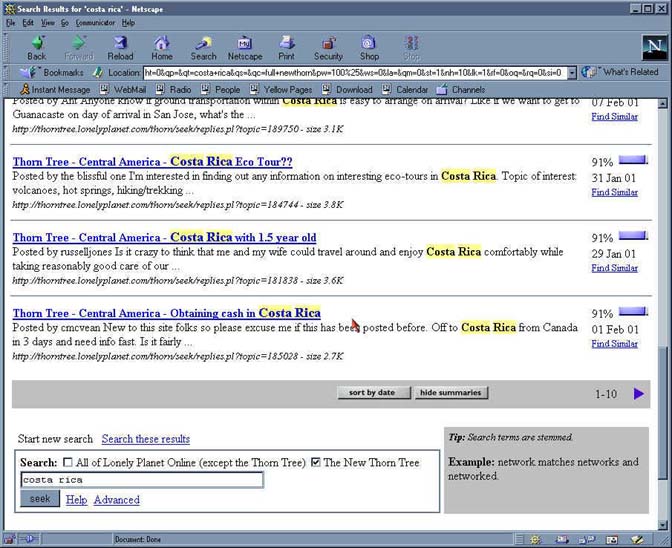This screenshot has height=548, width=672.
Task: Open the Security toolbar icon
Action: [x=328, y=48]
